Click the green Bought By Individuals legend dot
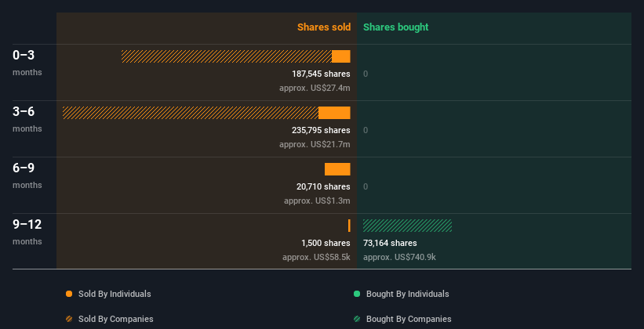Image resolution: width=644 pixels, height=329 pixels. (357, 294)
